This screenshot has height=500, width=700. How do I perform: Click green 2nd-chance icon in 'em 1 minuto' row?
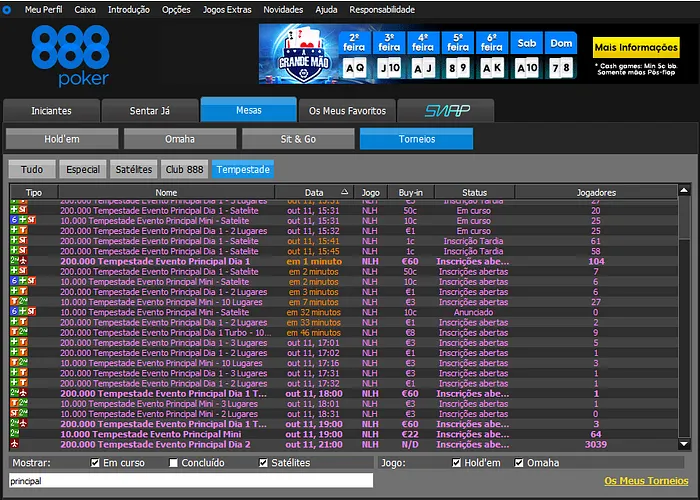tap(15, 261)
